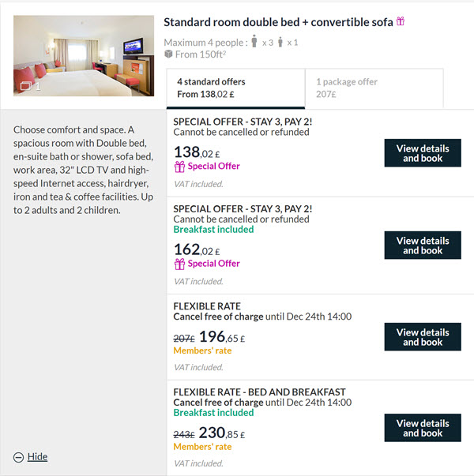The image size is (474, 476).
Task: Collapse the offers using the Hide link
Action: point(37,456)
